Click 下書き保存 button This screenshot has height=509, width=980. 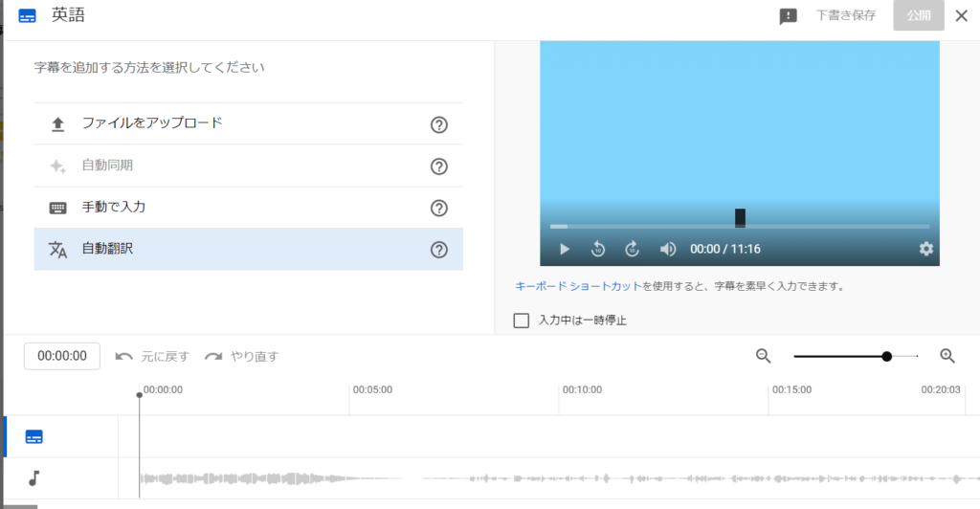coord(845,16)
